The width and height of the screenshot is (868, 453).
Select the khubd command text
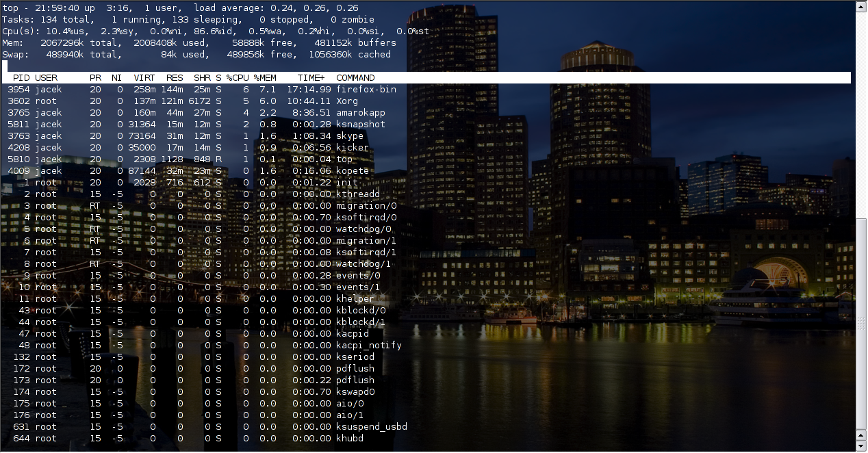tap(350, 439)
